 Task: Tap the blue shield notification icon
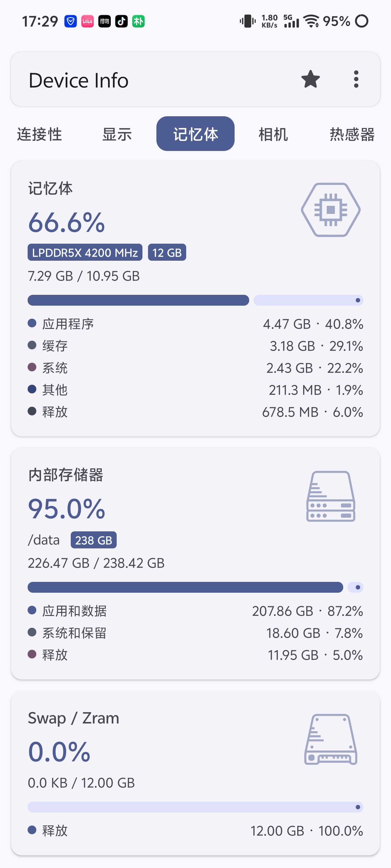[x=70, y=22]
